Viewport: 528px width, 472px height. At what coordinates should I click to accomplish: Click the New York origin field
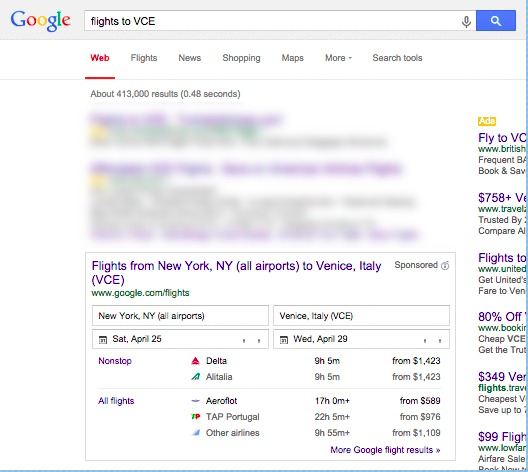[x=180, y=315]
